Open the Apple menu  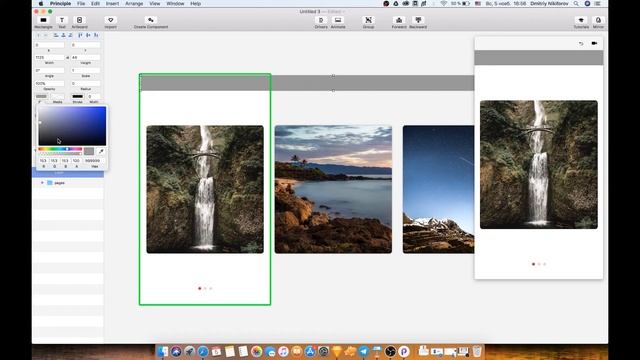[x=41, y=4]
